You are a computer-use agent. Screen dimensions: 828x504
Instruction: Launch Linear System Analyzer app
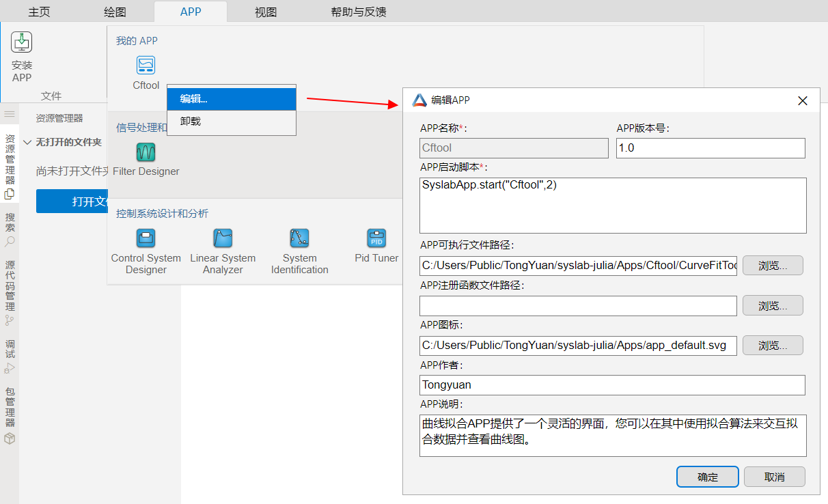click(x=223, y=238)
